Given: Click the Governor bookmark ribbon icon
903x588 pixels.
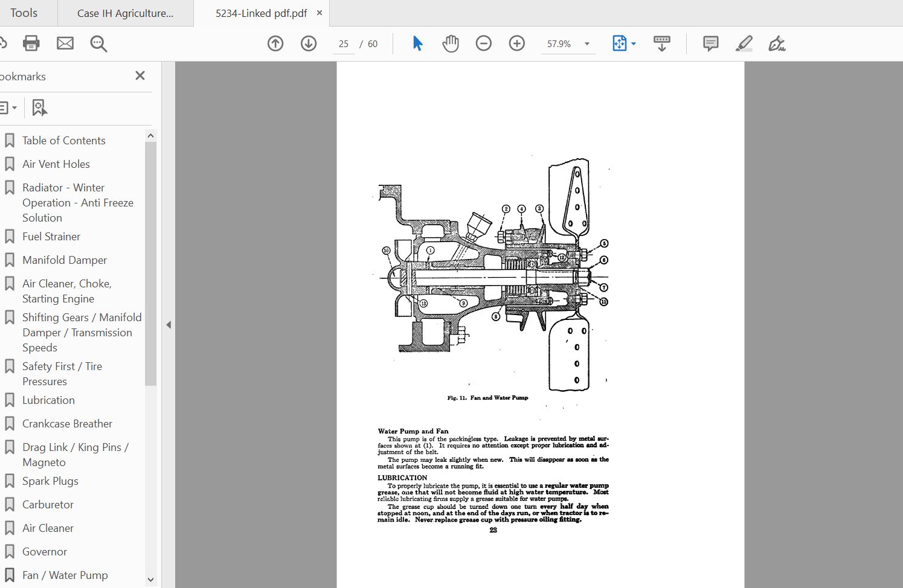Looking at the screenshot, I should (x=10, y=551).
